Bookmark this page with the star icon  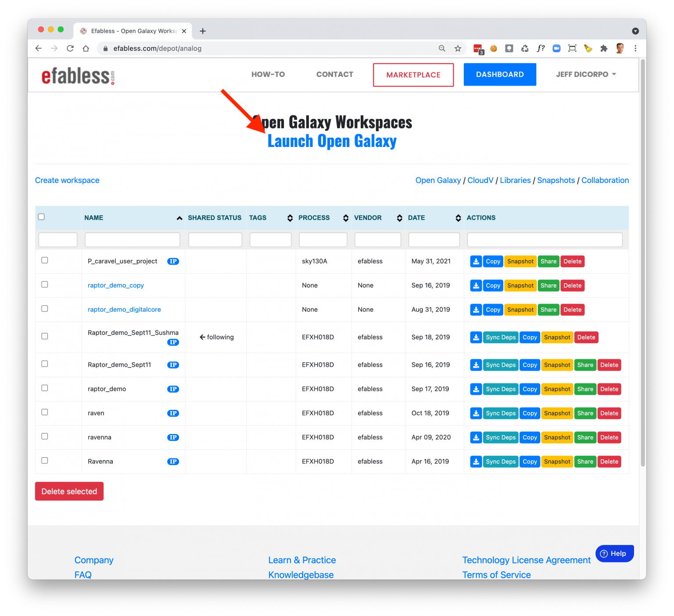point(458,48)
